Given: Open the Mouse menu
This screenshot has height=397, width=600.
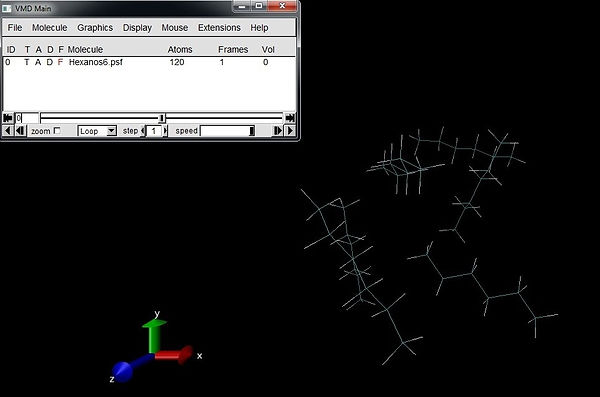Looking at the screenshot, I should tap(174, 28).
